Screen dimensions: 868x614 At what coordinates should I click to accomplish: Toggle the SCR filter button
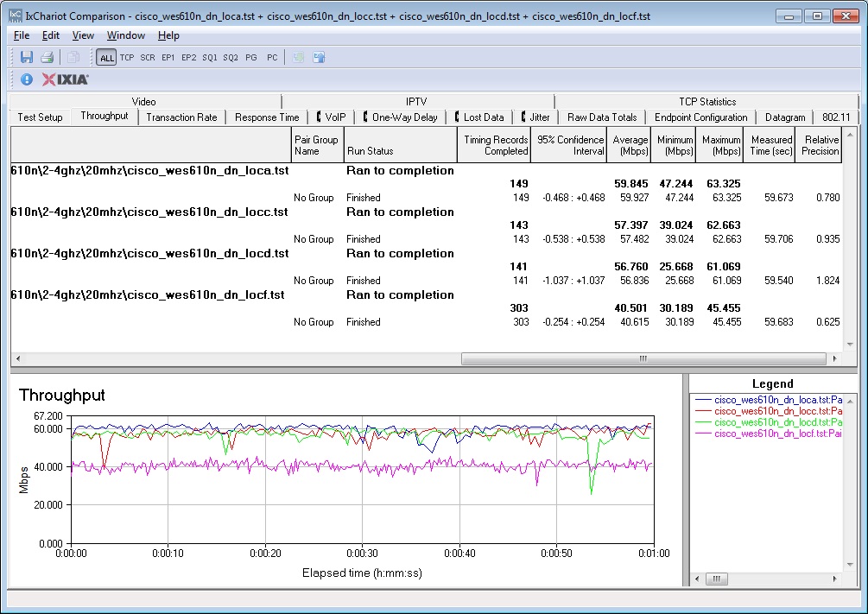point(148,58)
